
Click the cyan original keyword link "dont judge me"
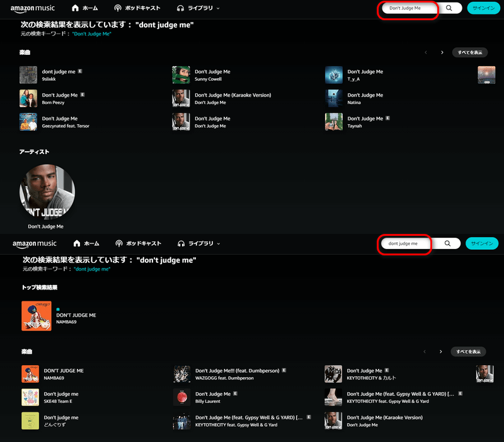(92, 269)
